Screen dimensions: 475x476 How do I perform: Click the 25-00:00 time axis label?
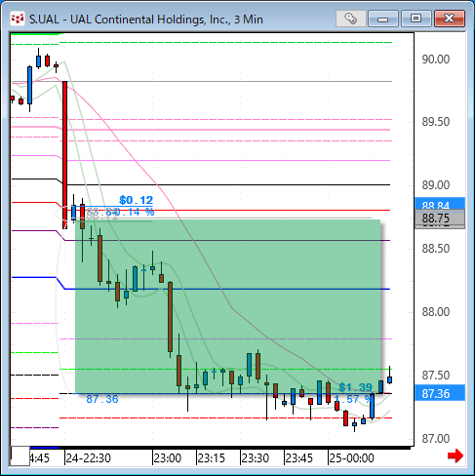[351, 458]
